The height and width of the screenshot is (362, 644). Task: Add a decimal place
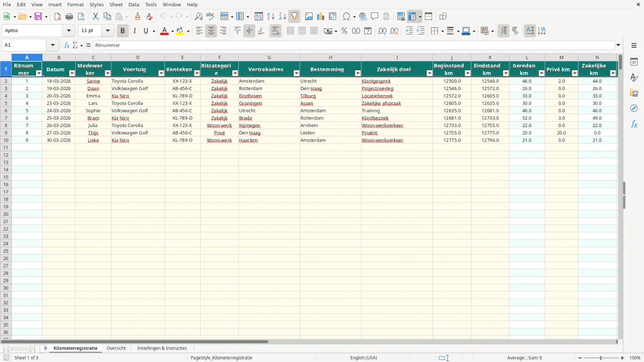(382, 31)
